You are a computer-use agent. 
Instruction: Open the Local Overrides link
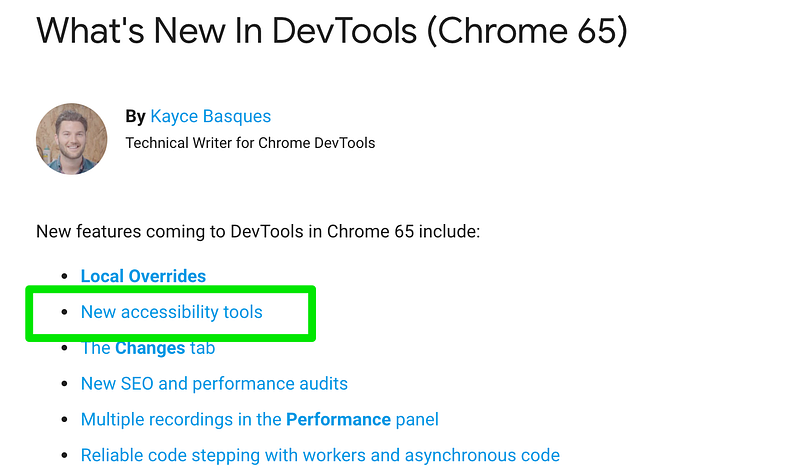pos(143,276)
